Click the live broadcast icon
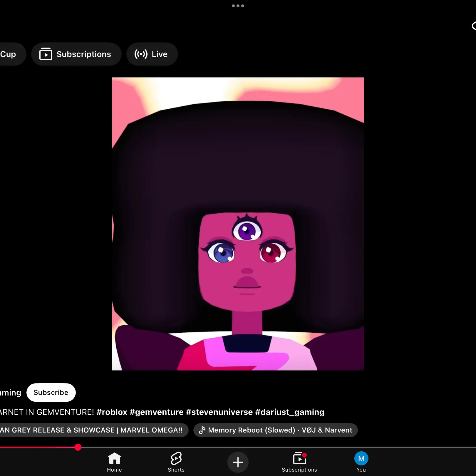 click(141, 54)
